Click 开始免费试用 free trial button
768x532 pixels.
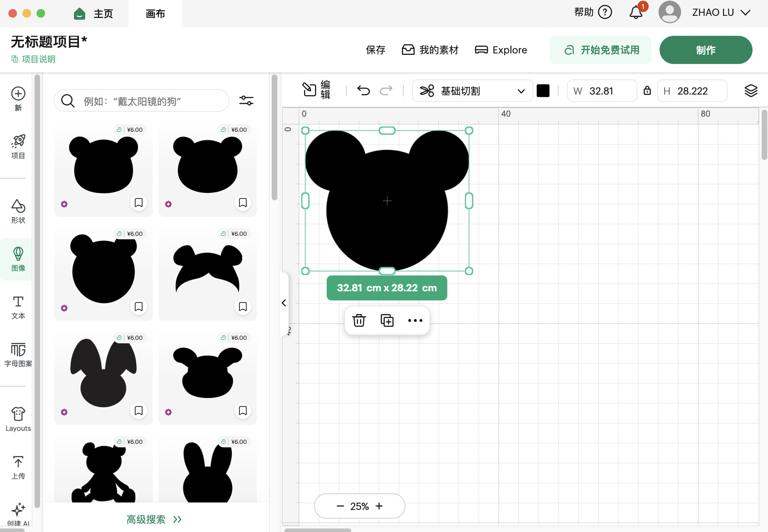tap(600, 50)
